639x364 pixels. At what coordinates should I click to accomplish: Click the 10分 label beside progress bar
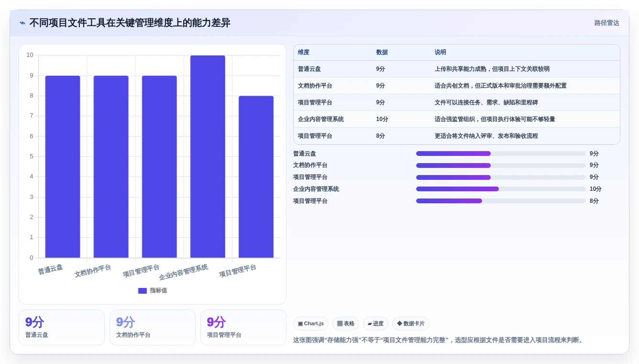(595, 189)
